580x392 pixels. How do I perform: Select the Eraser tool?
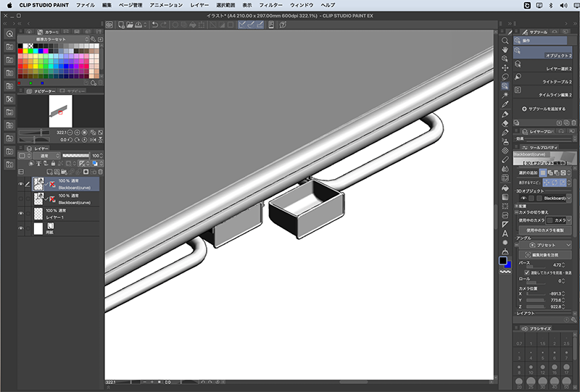click(505, 124)
